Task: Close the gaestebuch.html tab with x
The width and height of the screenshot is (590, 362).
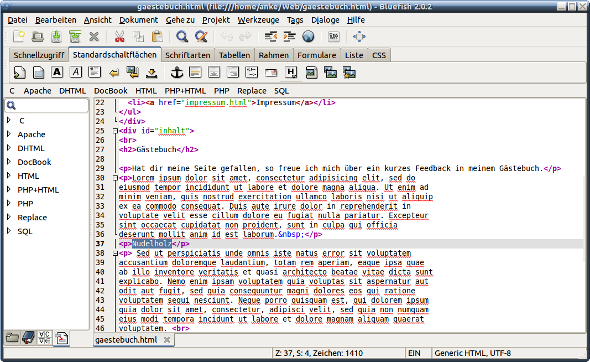Action: [167, 340]
